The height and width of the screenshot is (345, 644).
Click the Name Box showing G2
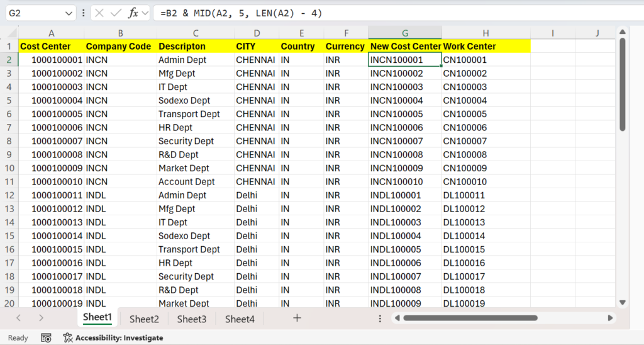pyautogui.click(x=35, y=13)
